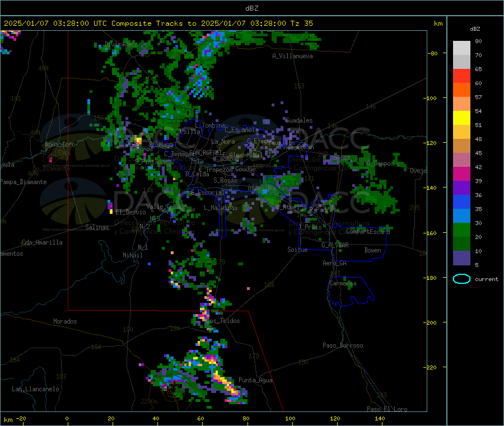Select the bright green 20-30 dBZ swatch
This screenshot has width=504, height=426.
(461, 230)
